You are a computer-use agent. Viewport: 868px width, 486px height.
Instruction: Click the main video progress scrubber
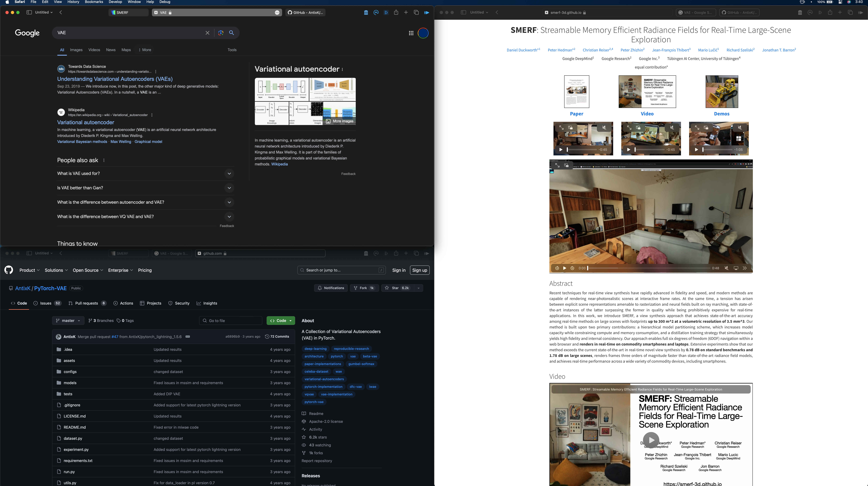click(649, 268)
